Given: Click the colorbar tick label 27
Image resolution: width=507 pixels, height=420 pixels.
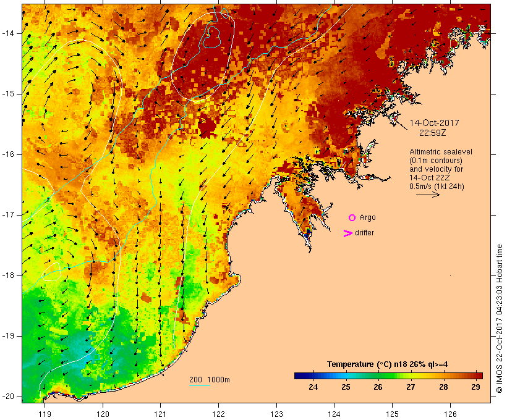Looking at the screenshot, I should (x=411, y=387).
